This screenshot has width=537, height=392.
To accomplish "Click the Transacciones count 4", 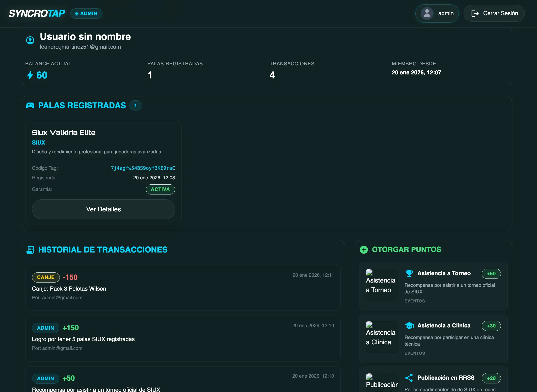I will click(x=272, y=75).
